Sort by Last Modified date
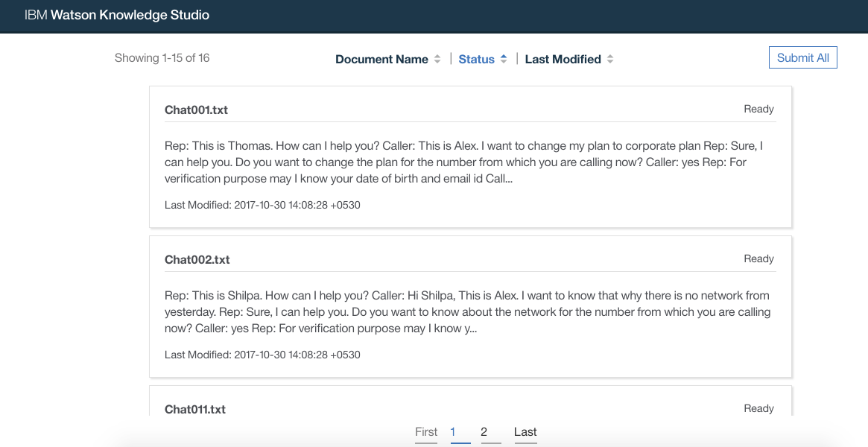The image size is (868, 447). (563, 59)
